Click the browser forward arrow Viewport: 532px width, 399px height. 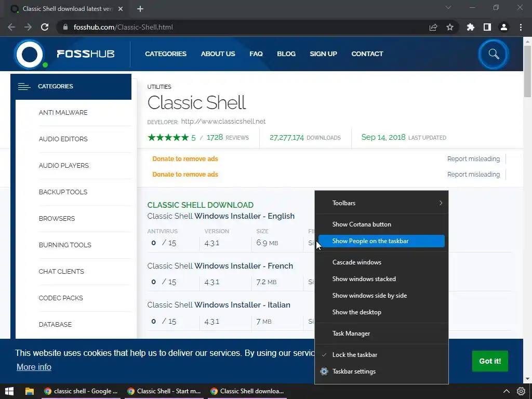tap(28, 27)
